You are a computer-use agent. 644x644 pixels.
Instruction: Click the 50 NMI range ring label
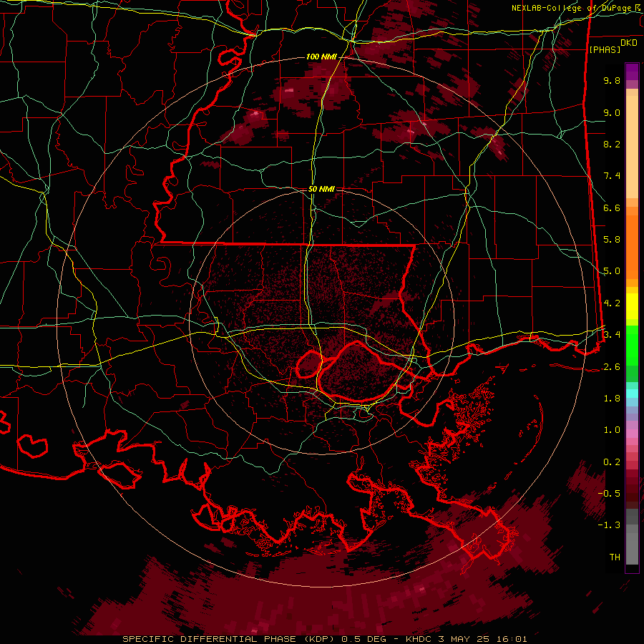tap(321, 190)
